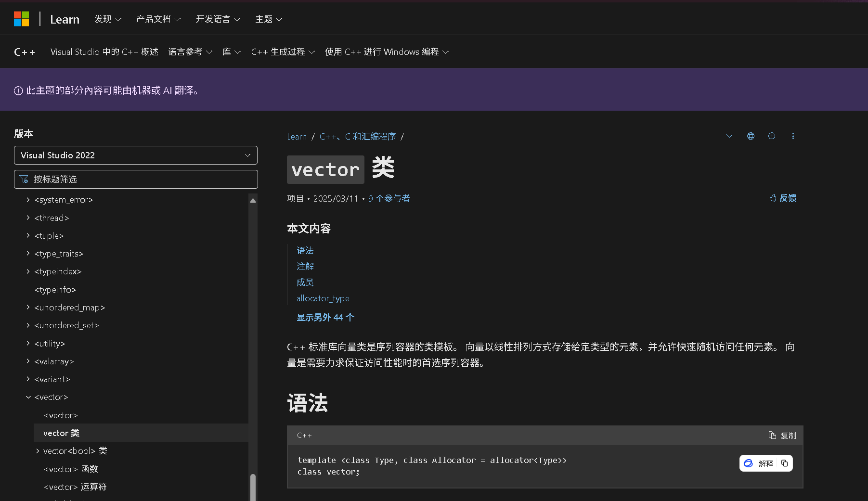868x501 pixels.
Task: Expand the breadcrumb chevron dropdown
Action: [x=729, y=136]
